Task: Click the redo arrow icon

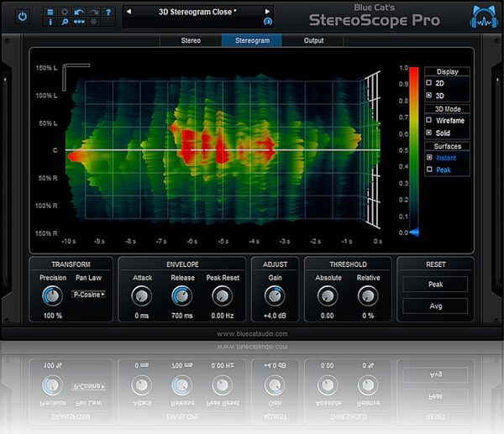Action: pos(93,13)
